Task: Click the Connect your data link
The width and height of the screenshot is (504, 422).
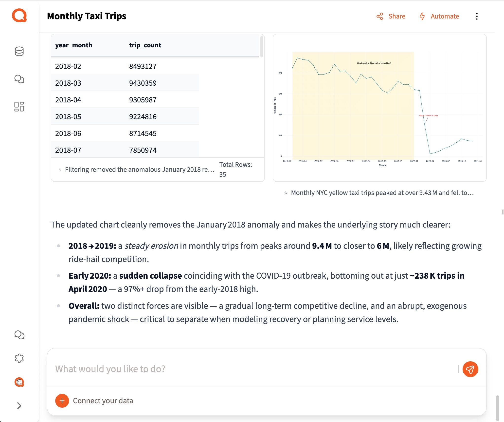Action: coord(103,401)
